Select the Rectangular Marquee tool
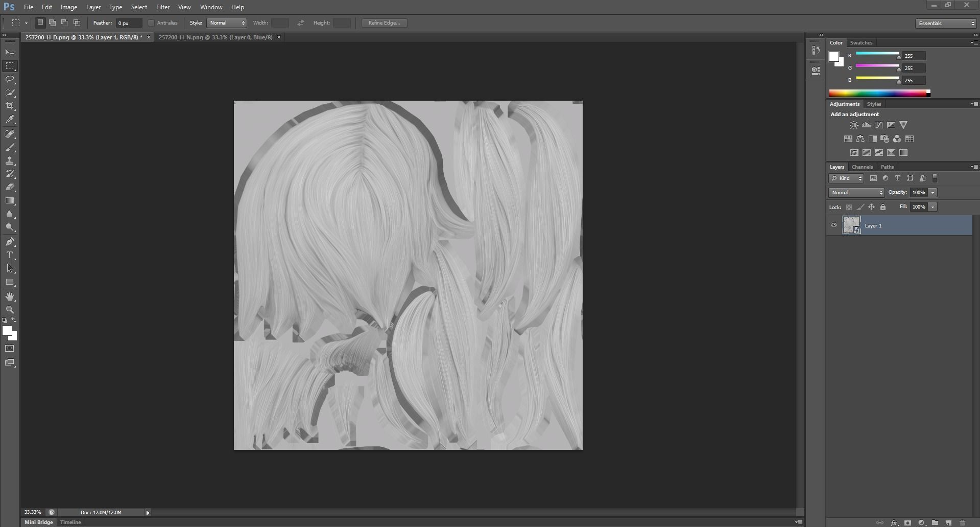This screenshot has width=980, height=527. [10, 66]
